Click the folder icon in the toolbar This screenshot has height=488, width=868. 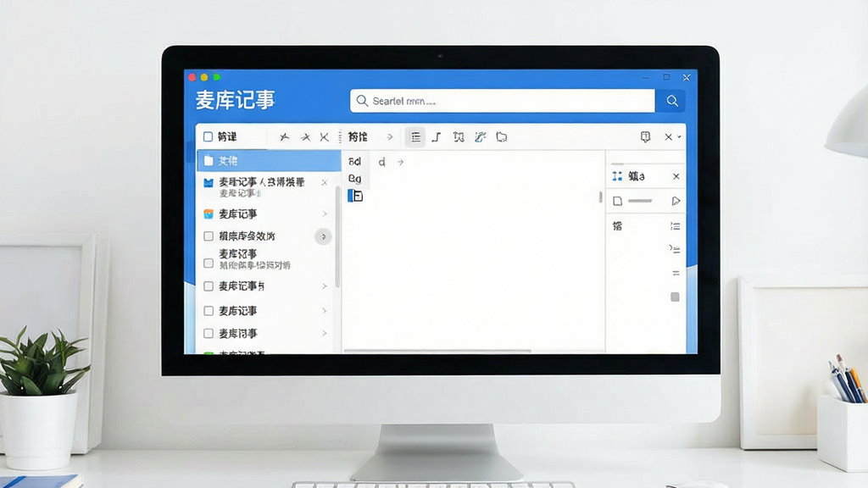pos(502,137)
